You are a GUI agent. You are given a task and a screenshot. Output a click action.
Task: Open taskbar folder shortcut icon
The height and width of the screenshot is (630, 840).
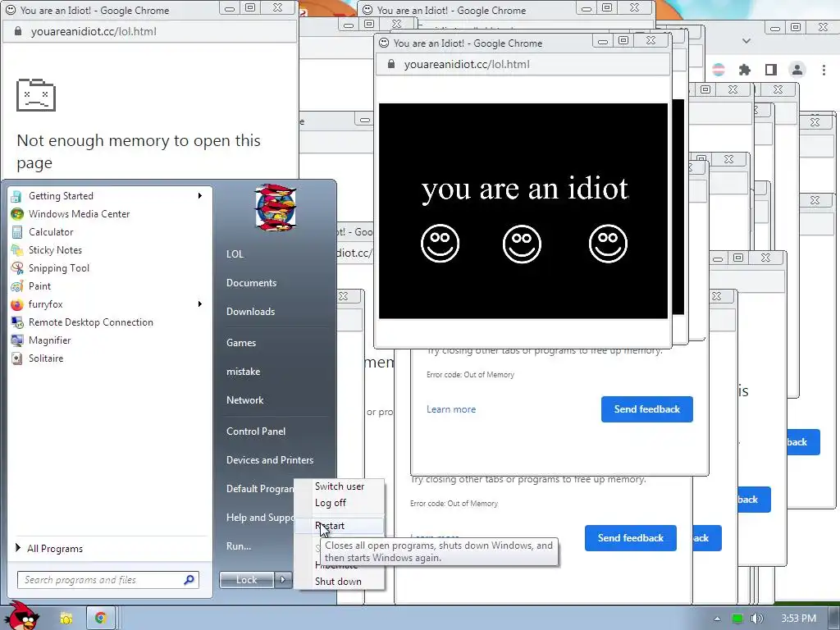pos(66,619)
